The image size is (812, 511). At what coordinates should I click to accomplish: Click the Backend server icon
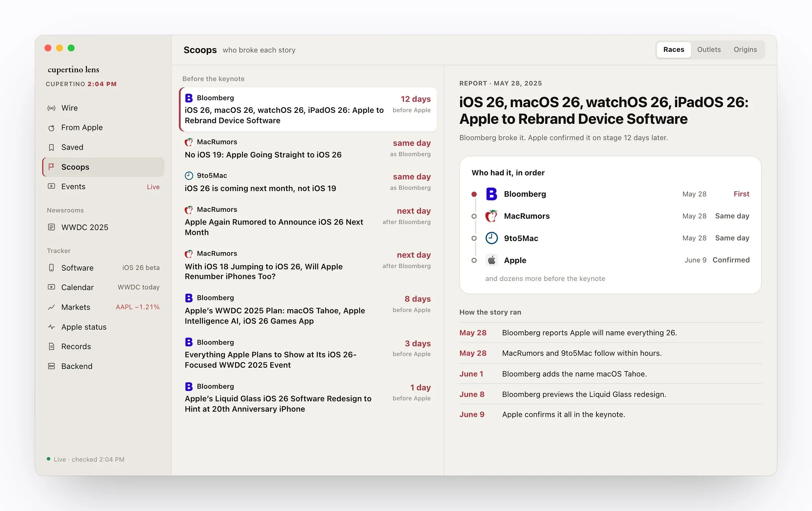coord(52,366)
